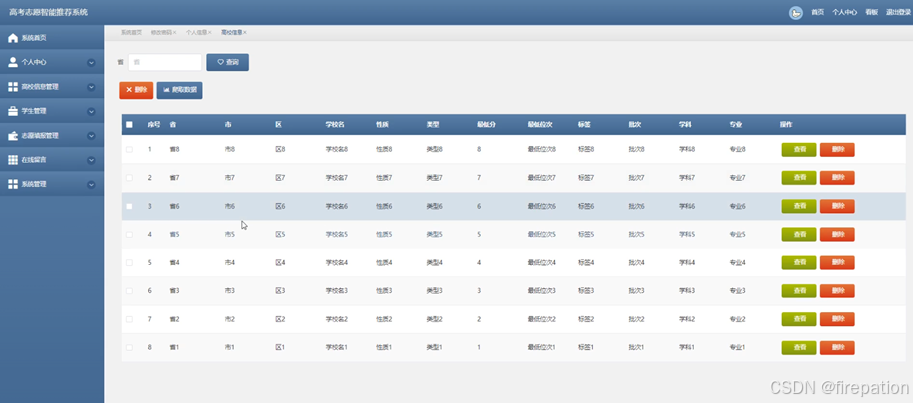Click the person icon for 个人中心
Image resolution: width=913 pixels, height=403 pixels.
pyautogui.click(x=13, y=62)
